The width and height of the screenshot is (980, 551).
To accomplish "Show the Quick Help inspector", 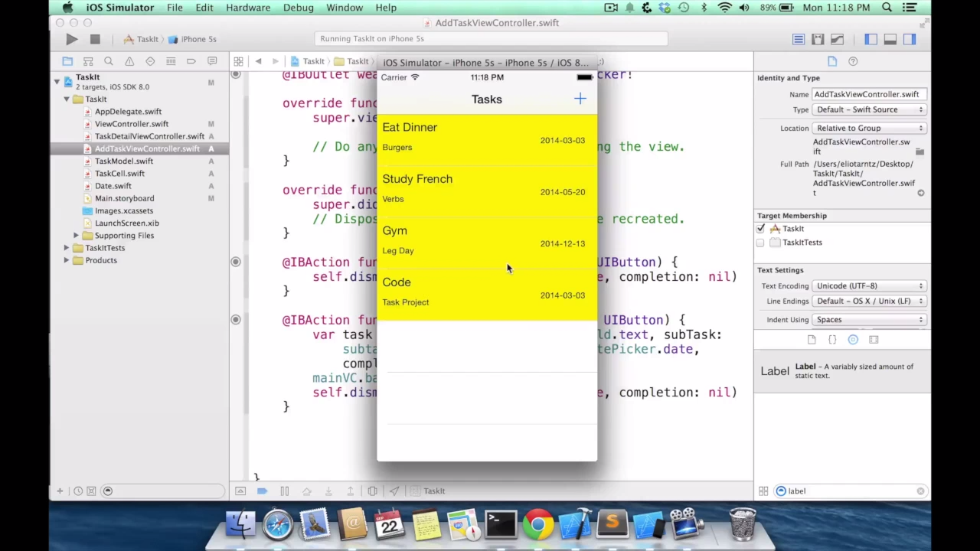I will tap(853, 61).
